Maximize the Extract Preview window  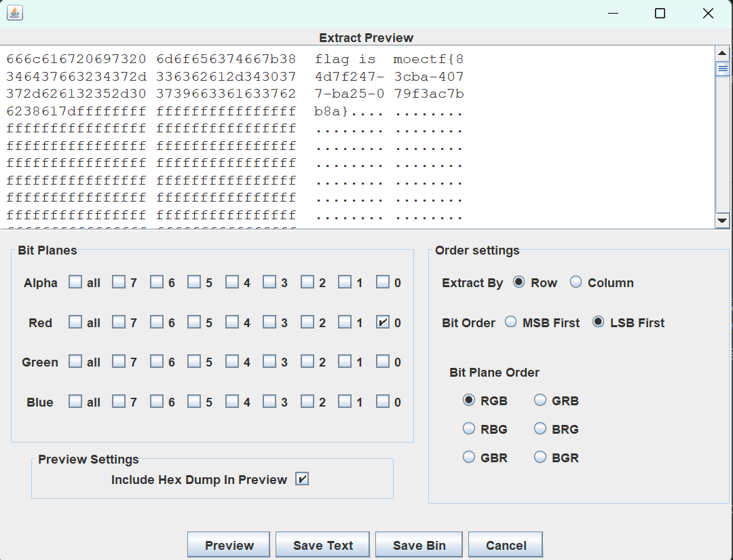[x=660, y=14]
